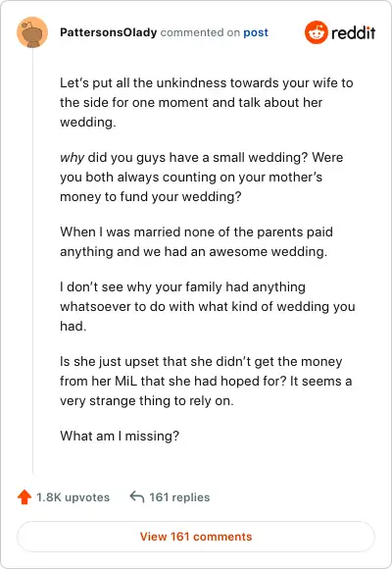Click paragraph "I don't see why your family"
This screenshot has height=569, width=392.
pyautogui.click(x=208, y=306)
